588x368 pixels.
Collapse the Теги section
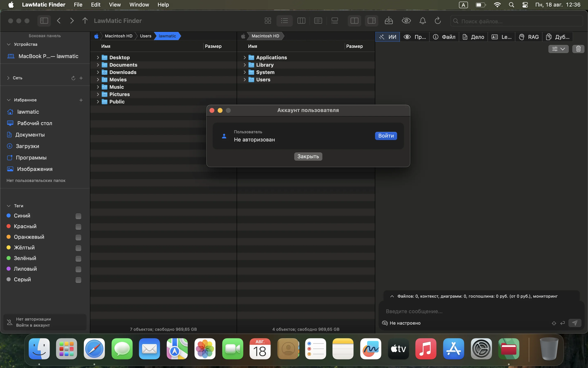9,206
